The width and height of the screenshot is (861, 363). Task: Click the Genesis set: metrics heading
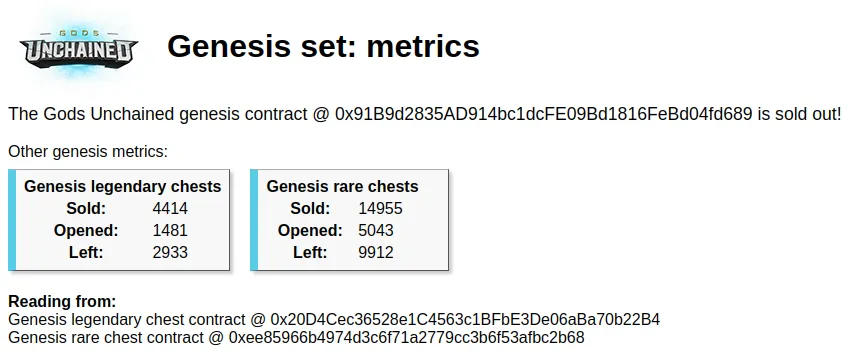pos(323,46)
